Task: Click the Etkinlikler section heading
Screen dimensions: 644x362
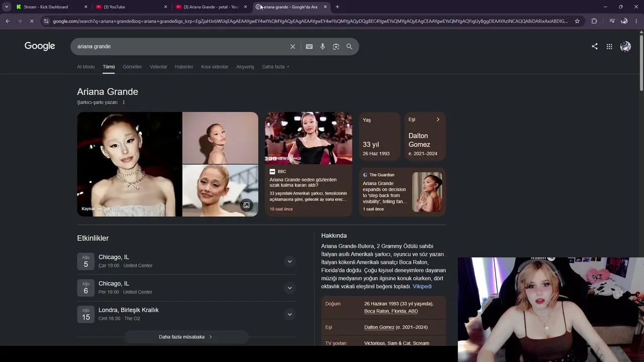Action: tap(93, 238)
